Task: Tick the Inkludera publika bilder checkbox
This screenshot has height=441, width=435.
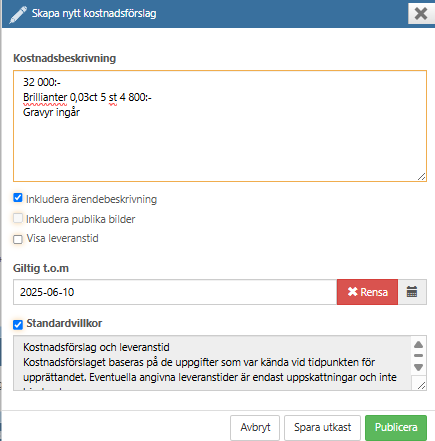Action: tap(18, 218)
